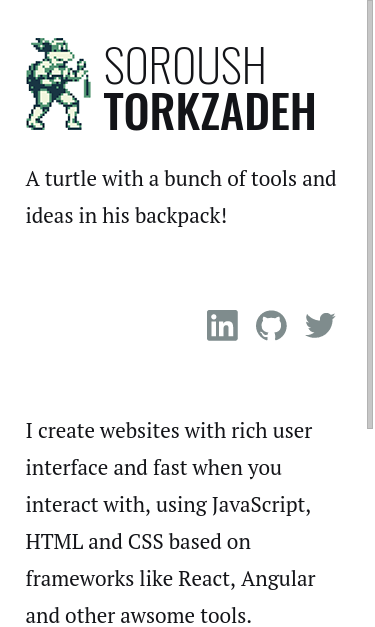This screenshot has width=375, height=627.
Task: Click the pixel-art ninja turtle logo
Action: coord(59,84)
